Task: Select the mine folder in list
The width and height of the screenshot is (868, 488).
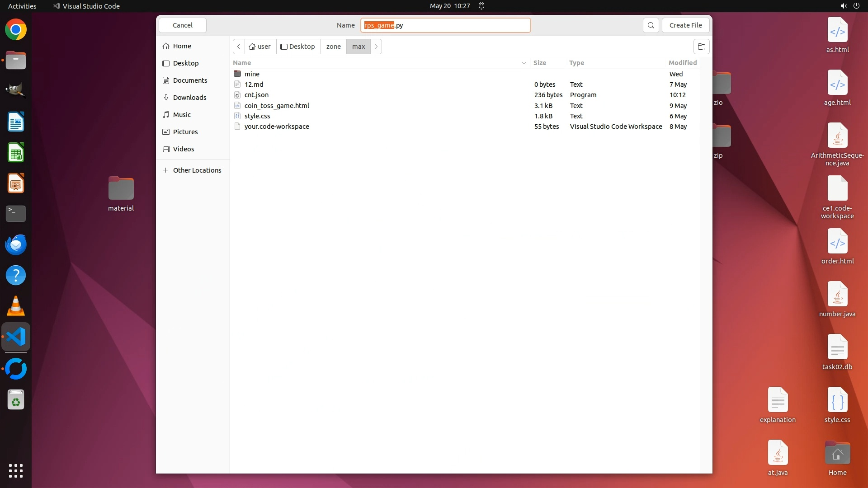Action: (252, 74)
